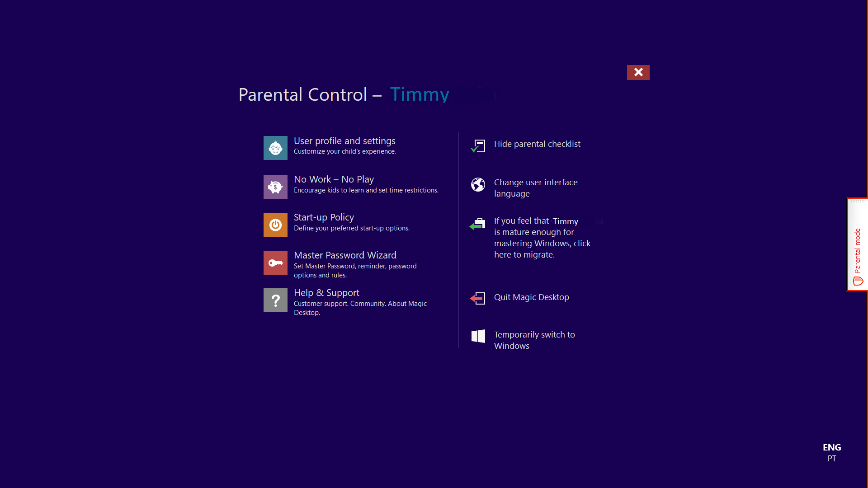Click the orange Start-up Policy power icon
The image size is (868, 488).
pyautogui.click(x=275, y=225)
